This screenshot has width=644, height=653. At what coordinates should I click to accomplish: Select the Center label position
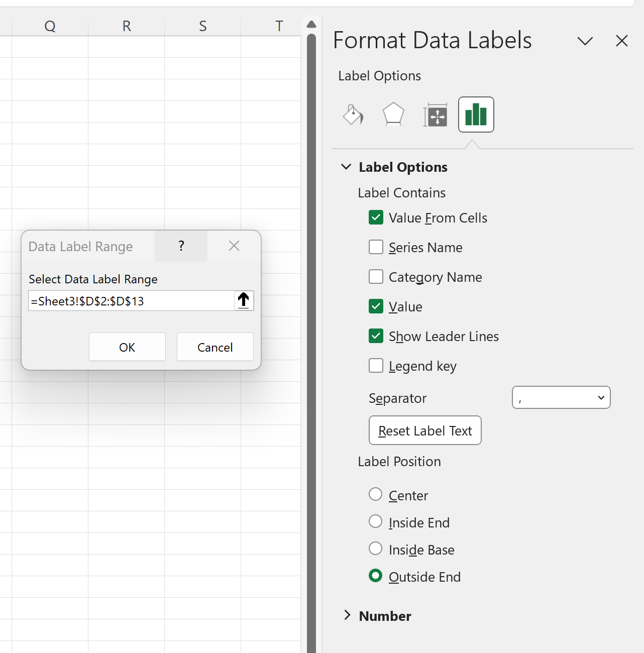375,494
